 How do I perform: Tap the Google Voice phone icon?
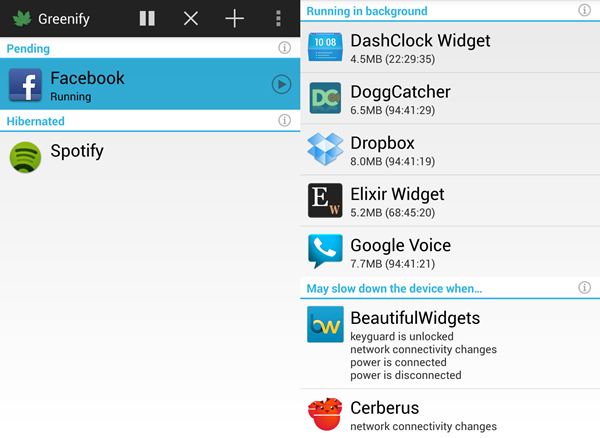[325, 251]
